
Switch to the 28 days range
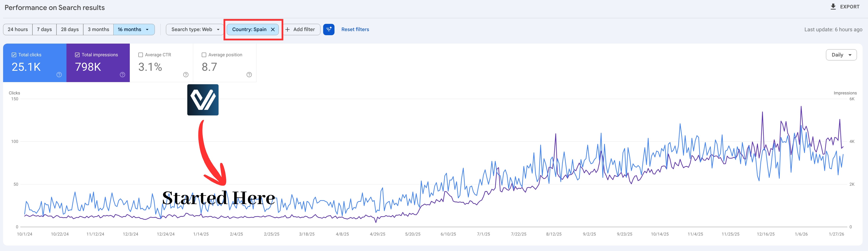70,29
